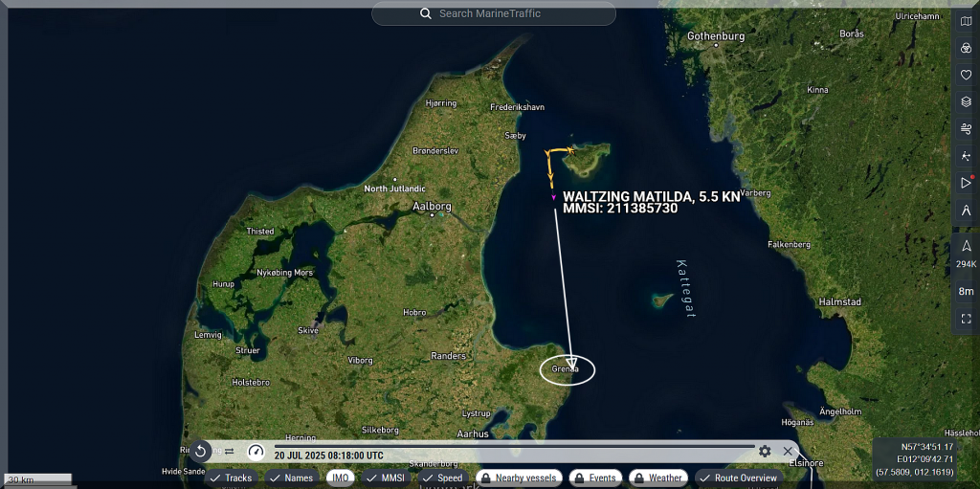This screenshot has height=489, width=980.
Task: Open playback settings gear
Action: coord(765,451)
